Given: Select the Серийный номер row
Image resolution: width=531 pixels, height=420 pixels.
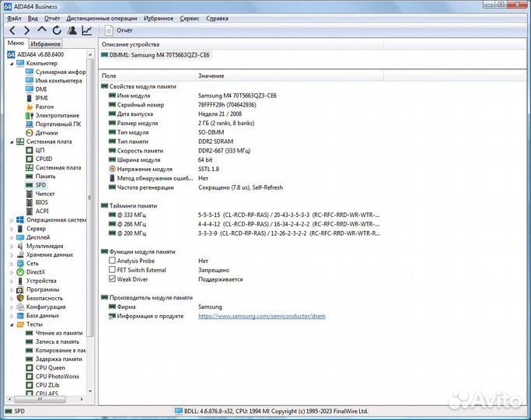Looking at the screenshot, I should click(182, 105).
